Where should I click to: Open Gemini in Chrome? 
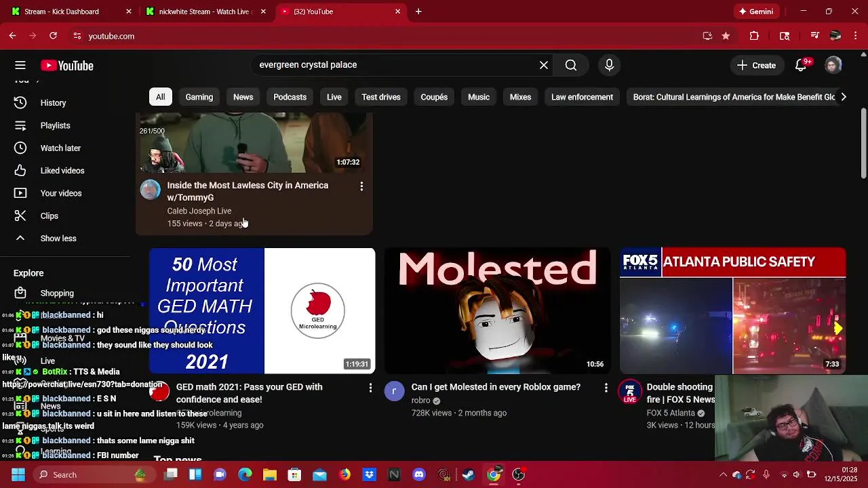click(x=756, y=12)
